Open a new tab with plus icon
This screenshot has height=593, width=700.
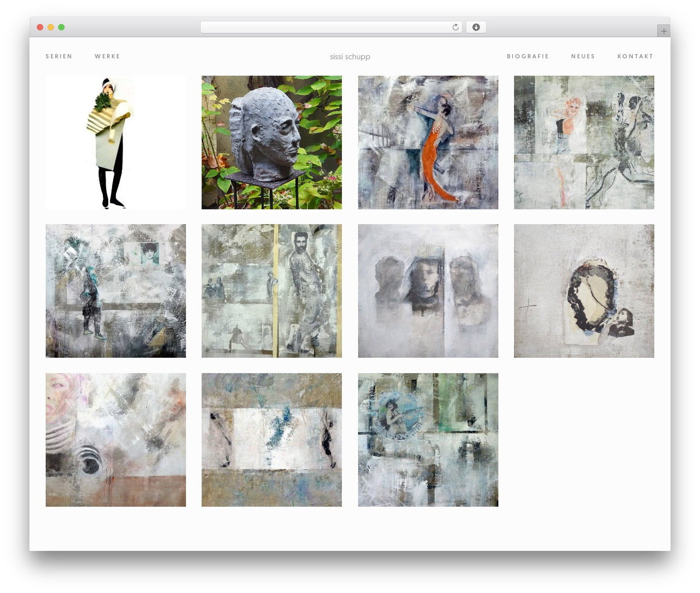663,31
